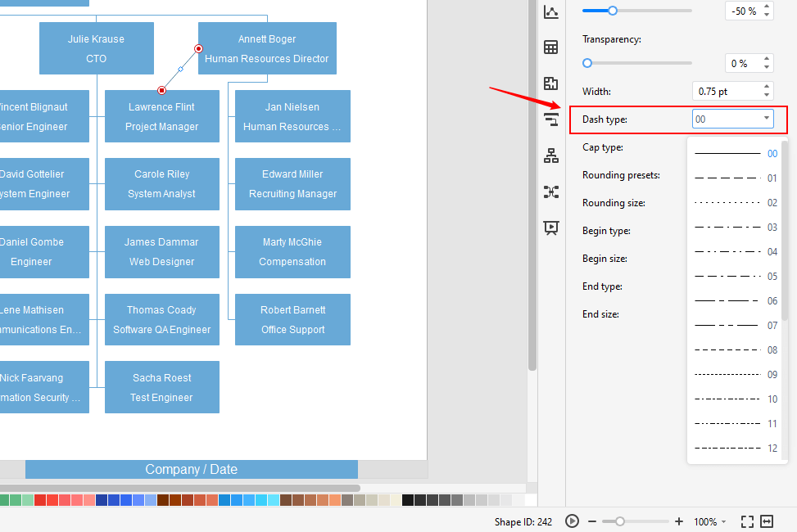The width and height of the screenshot is (797, 532).
Task: Open the org chart panel icon
Action: [x=551, y=156]
